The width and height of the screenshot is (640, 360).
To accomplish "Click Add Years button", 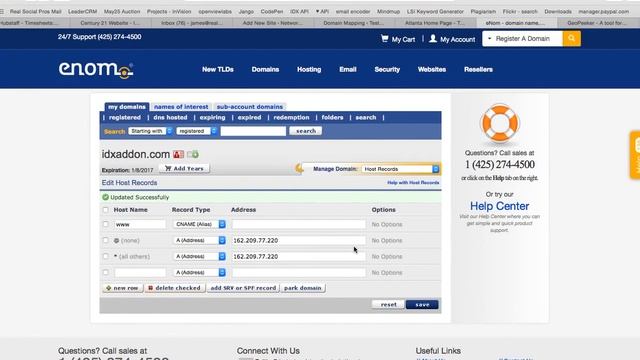I will [x=184, y=169].
